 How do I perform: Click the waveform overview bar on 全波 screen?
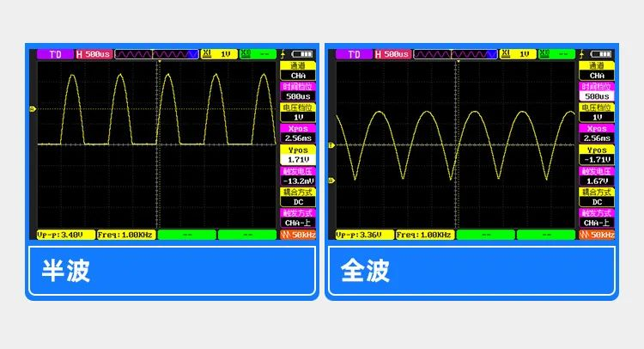click(x=455, y=54)
